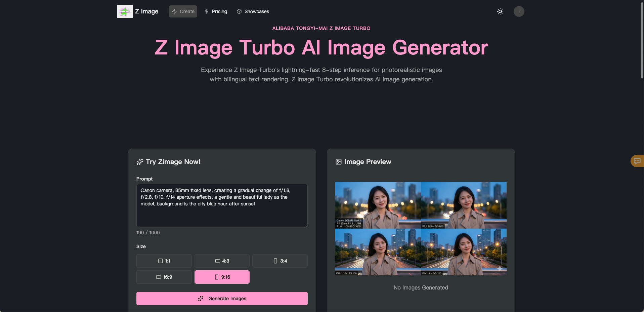
Task: Click the Prompt label
Action: point(144,179)
